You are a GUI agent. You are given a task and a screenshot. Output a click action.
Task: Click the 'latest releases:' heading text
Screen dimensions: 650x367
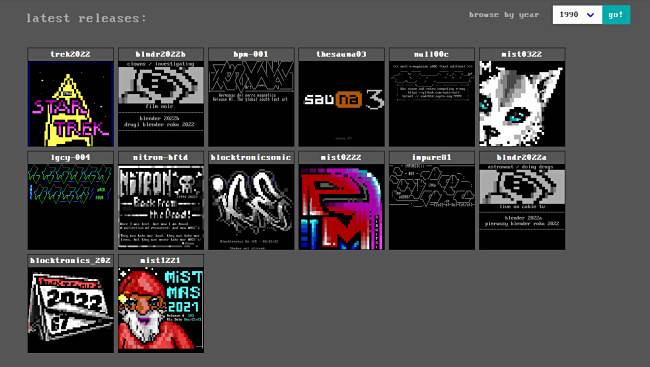(86, 18)
